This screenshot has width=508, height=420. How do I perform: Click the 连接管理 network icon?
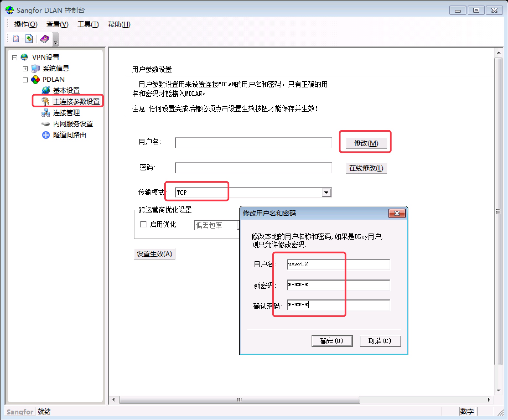click(46, 113)
